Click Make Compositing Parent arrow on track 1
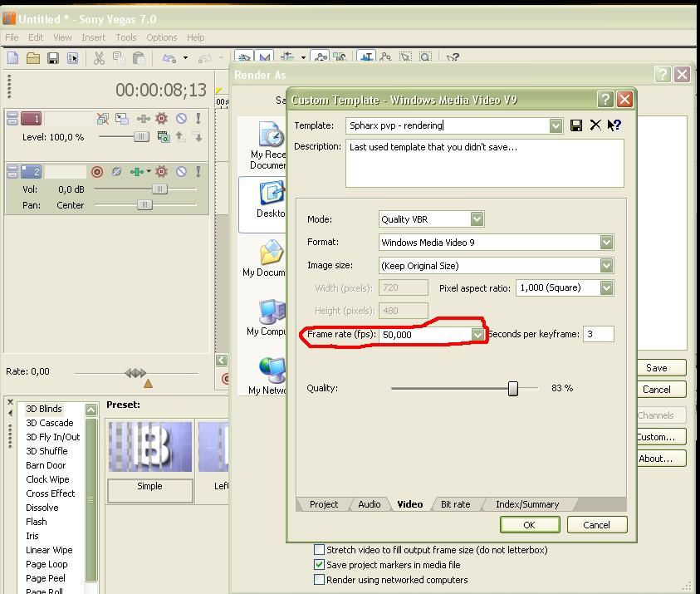The width and height of the screenshot is (700, 594). (x=180, y=137)
